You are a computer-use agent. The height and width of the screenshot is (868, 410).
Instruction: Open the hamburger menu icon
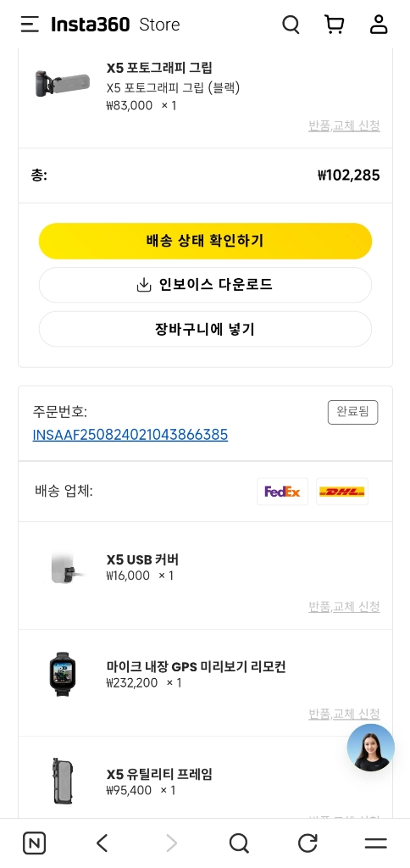tap(30, 25)
